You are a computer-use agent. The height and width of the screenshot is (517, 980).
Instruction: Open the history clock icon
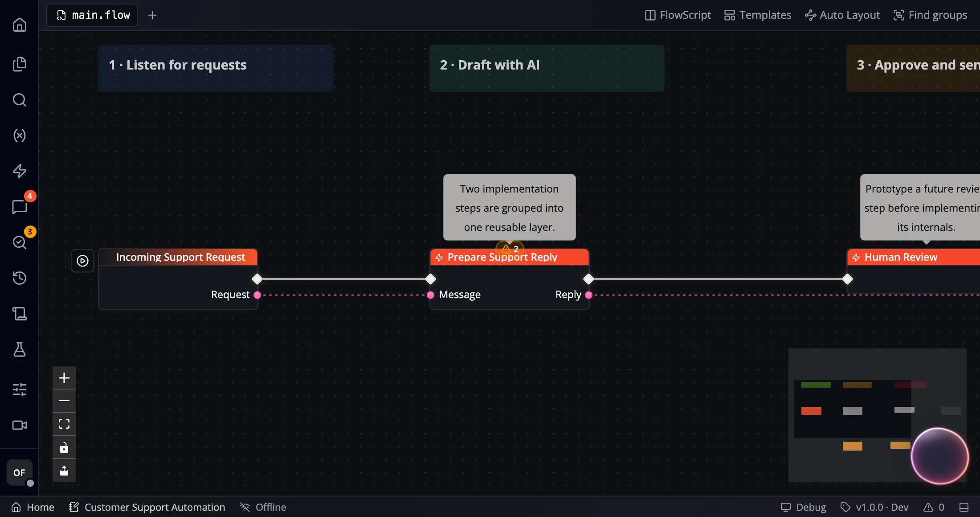point(19,278)
